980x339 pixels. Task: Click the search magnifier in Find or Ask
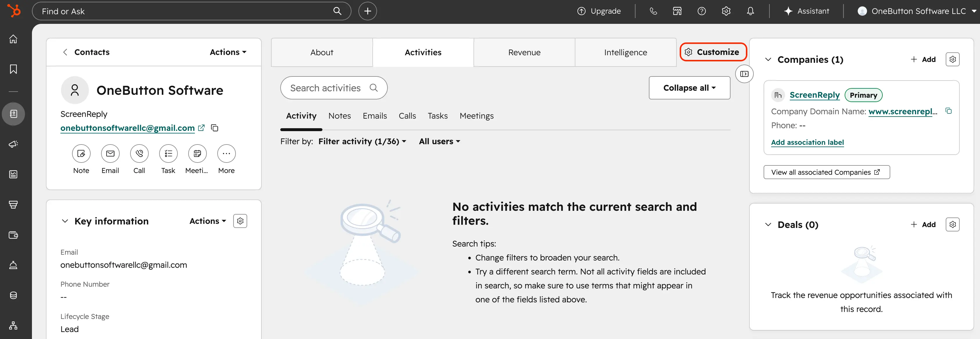(x=337, y=11)
